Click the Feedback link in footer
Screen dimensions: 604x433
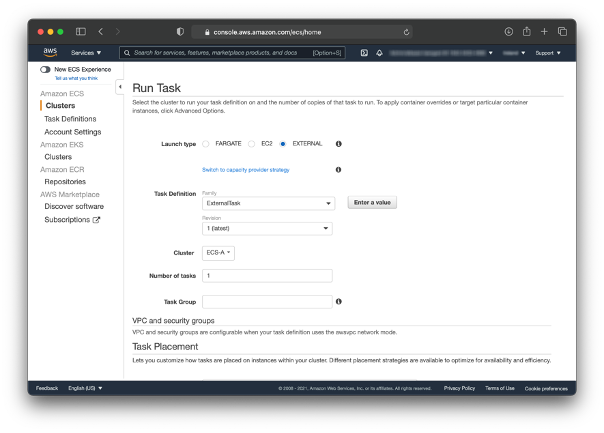(47, 388)
